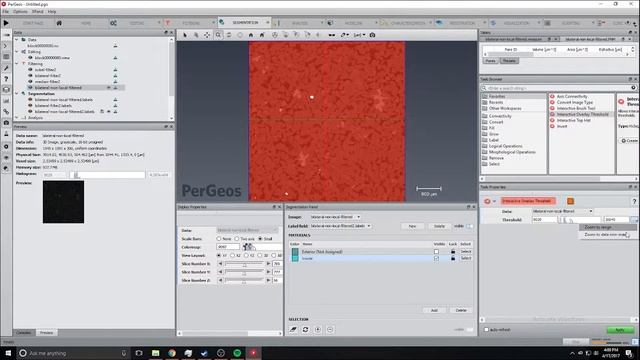The width and height of the screenshot is (640, 360).
Task: Click the subtract from selection minus icon
Action: [330, 329]
